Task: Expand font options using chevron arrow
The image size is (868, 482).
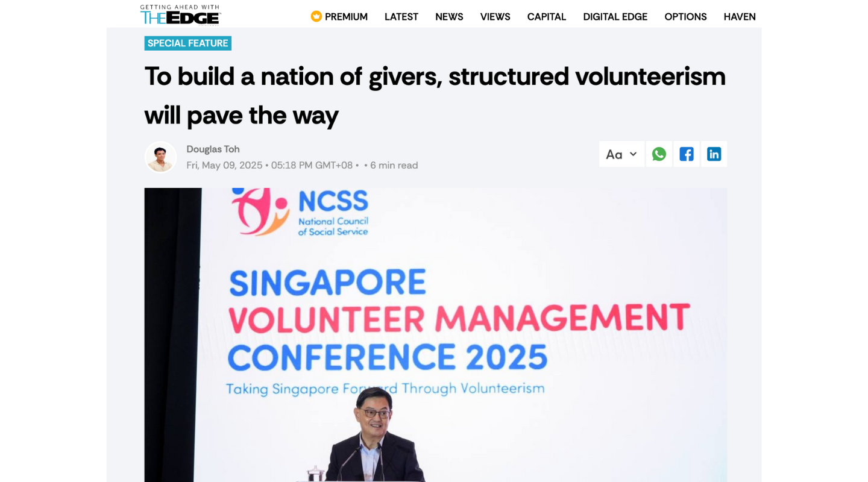Action: [x=633, y=154]
